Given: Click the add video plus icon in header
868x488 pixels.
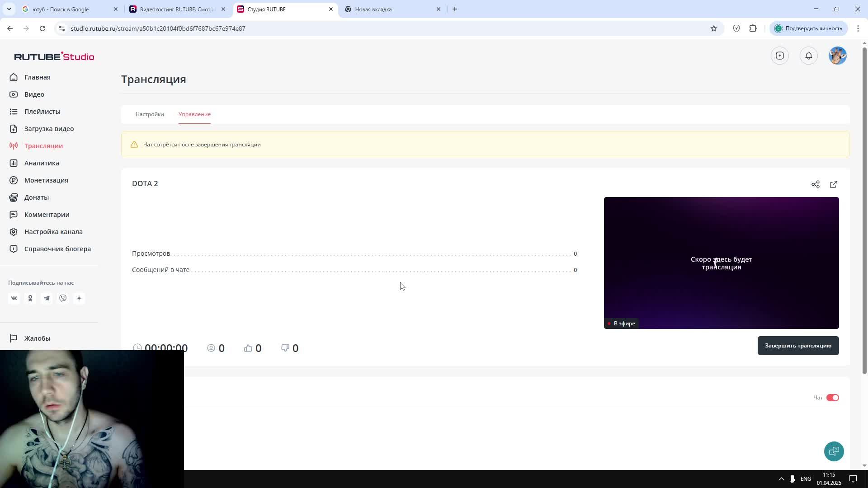Looking at the screenshot, I should (779, 56).
